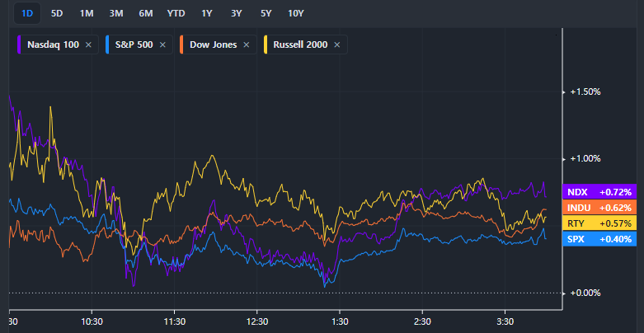Click the X next to Dow Jones

pyautogui.click(x=247, y=45)
